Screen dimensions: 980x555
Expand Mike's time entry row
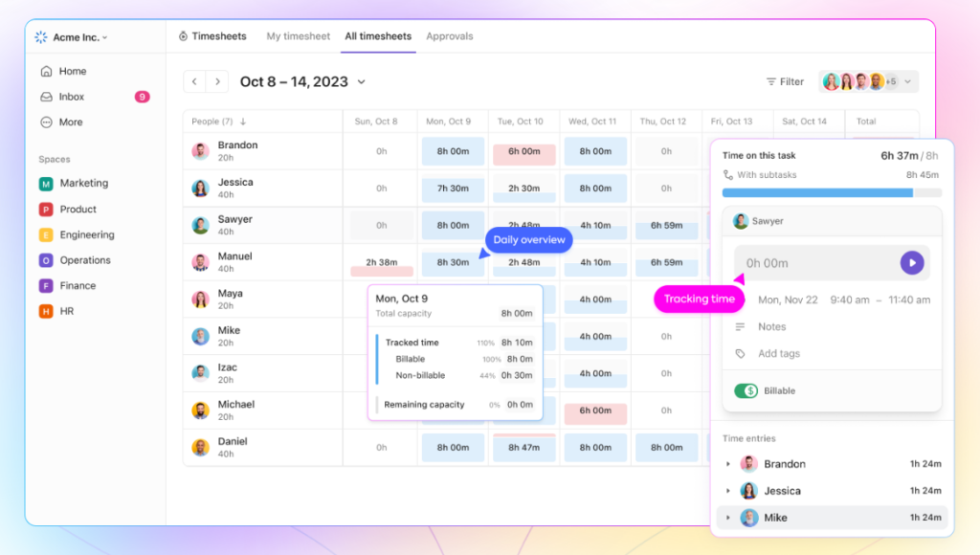pyautogui.click(x=728, y=518)
